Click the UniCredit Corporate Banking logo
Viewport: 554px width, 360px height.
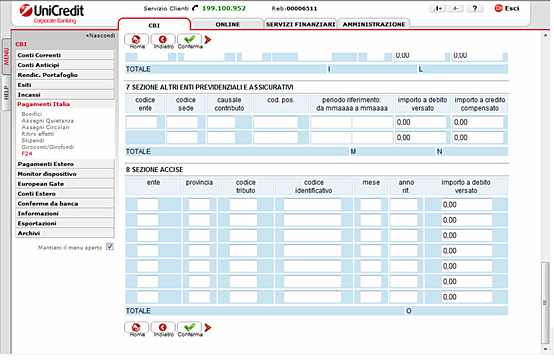pos(52,13)
